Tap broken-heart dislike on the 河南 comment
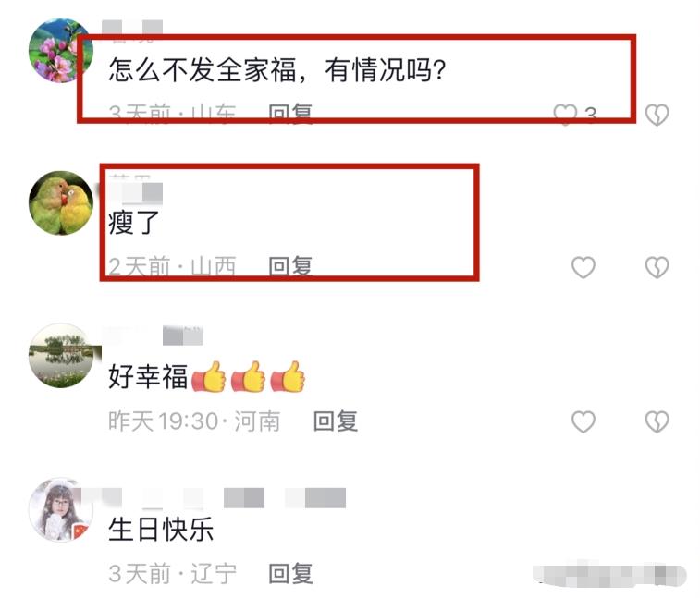The height and width of the screenshot is (598, 700). (657, 421)
